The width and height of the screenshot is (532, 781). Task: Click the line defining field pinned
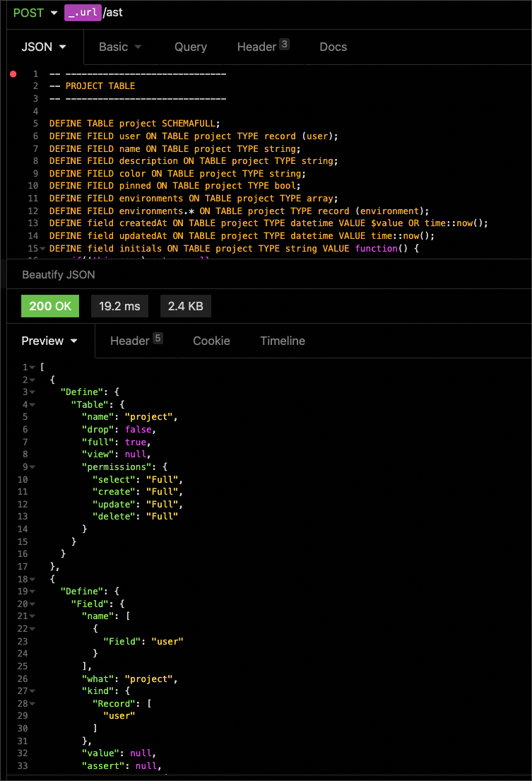(x=175, y=186)
